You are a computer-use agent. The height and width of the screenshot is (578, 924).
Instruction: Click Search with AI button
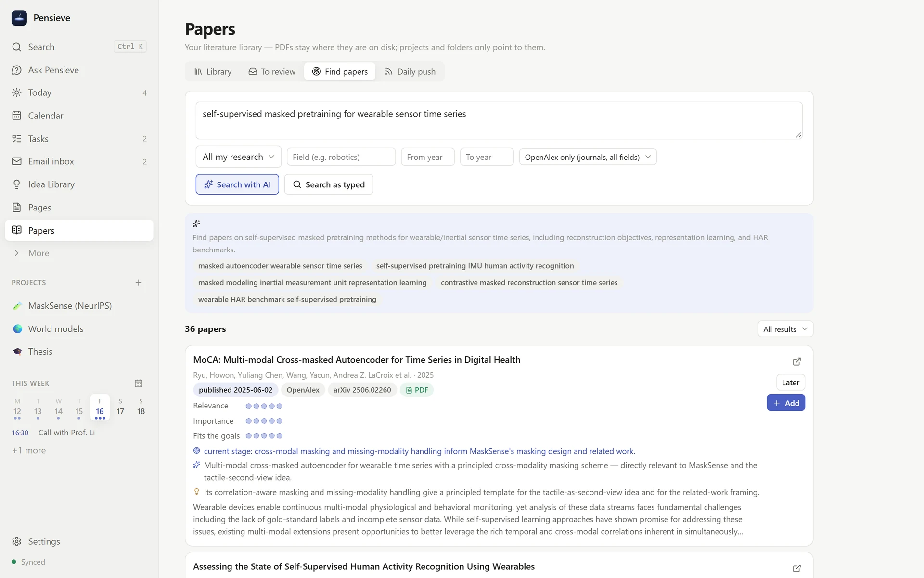[237, 184]
